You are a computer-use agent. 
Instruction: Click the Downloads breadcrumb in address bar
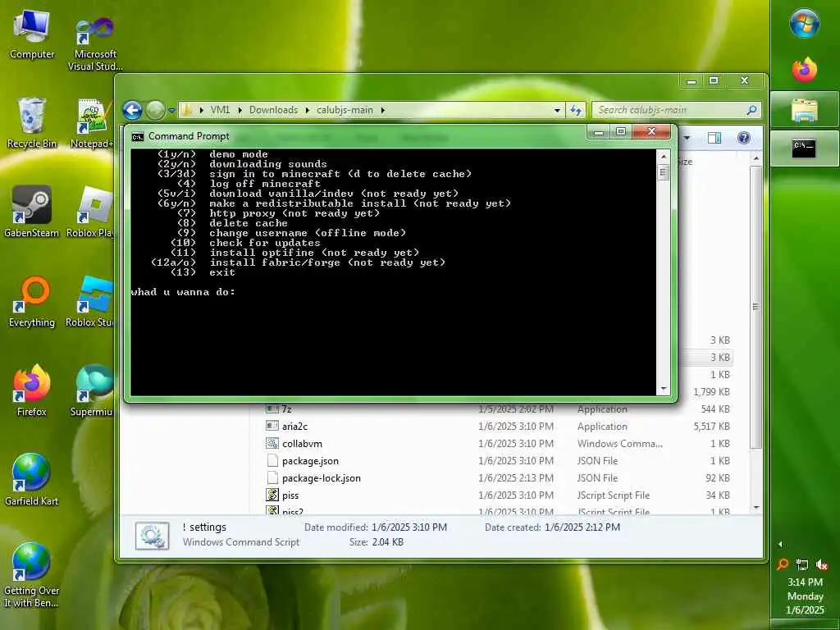tap(273, 110)
